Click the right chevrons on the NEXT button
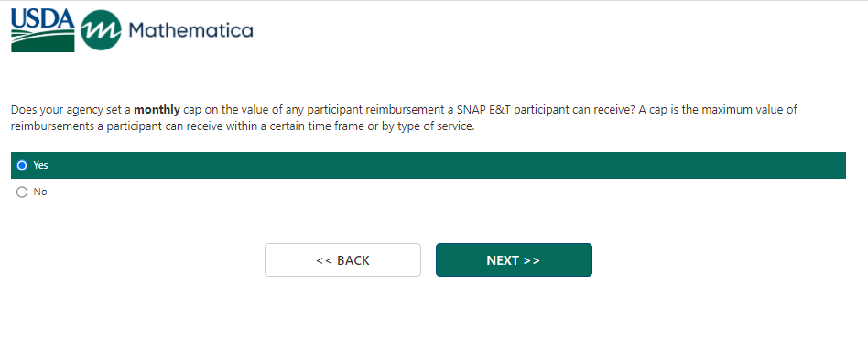The height and width of the screenshot is (352, 868). (x=531, y=260)
